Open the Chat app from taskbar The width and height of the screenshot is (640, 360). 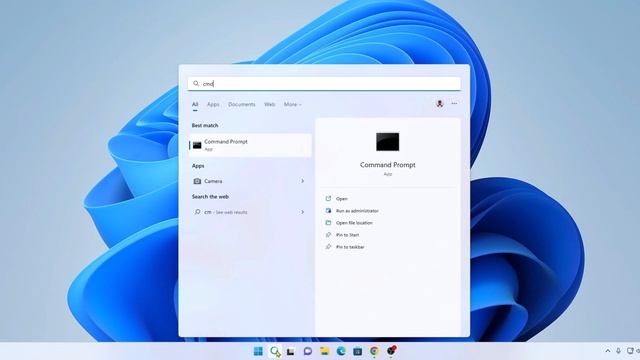(x=308, y=351)
